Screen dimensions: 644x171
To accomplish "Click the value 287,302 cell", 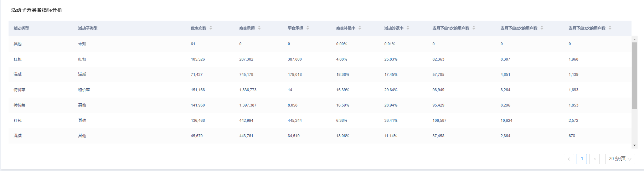I will [246, 59].
